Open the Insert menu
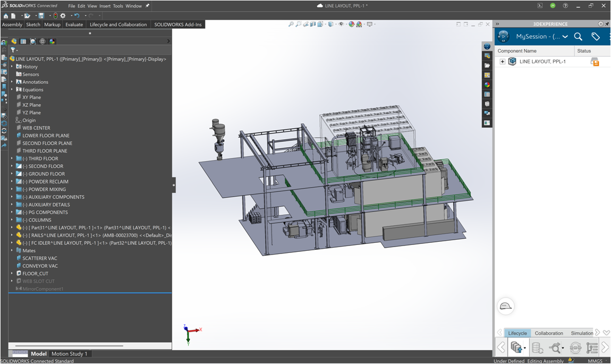This screenshot has height=364, width=611. [105, 6]
